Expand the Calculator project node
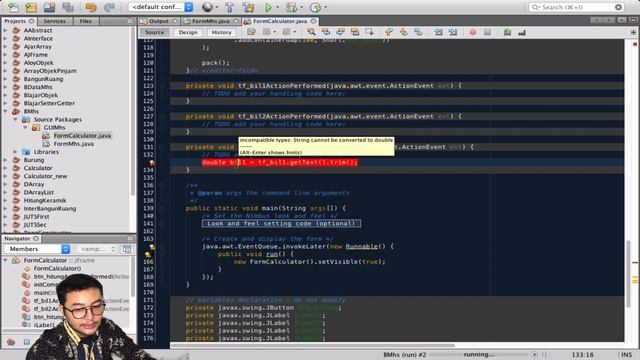The width and height of the screenshot is (640, 360). pos(5,168)
